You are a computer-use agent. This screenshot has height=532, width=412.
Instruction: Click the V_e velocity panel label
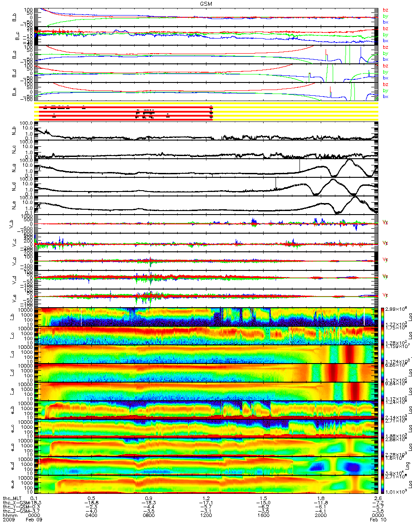click(14, 298)
